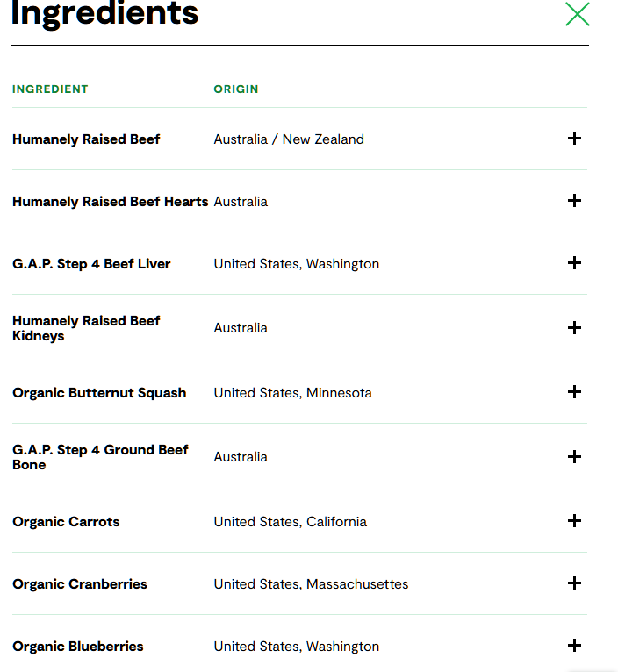Click plus icon beside Organic Butternut Squash

574,392
